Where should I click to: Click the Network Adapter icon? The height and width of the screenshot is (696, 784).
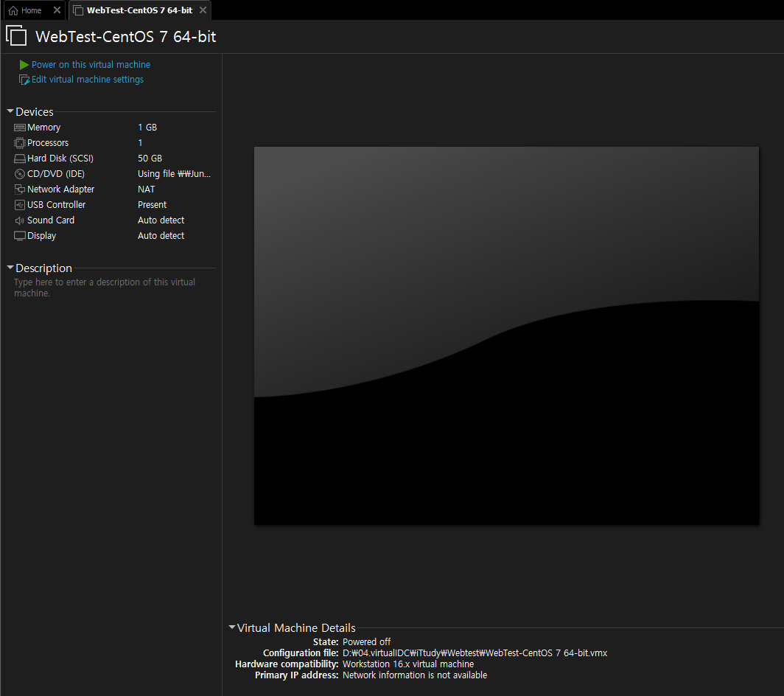click(x=19, y=189)
